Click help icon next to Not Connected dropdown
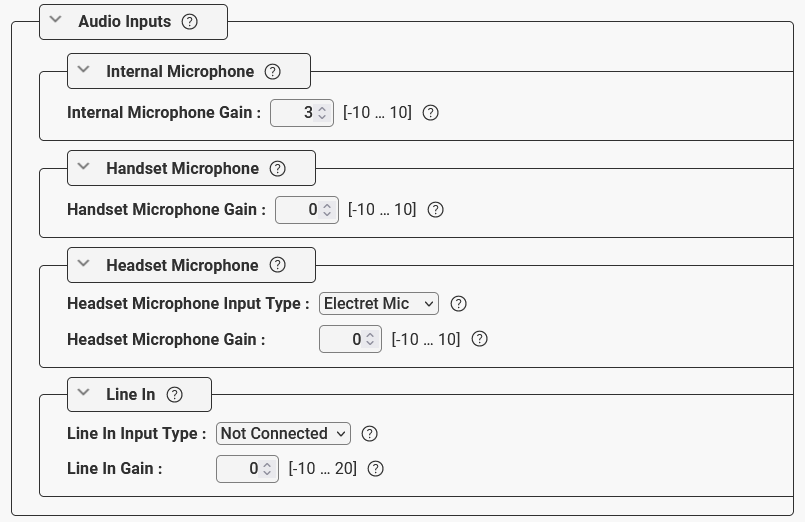Viewport: 805px width, 522px height. 370,433
